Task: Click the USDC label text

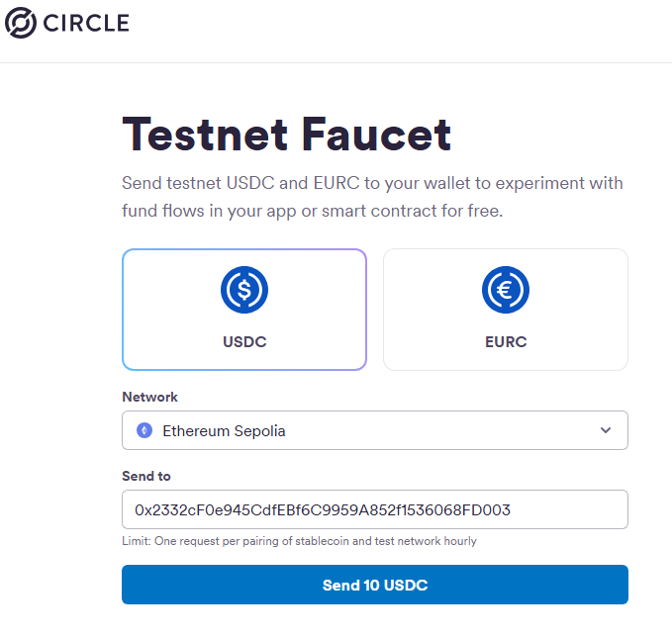Action: click(x=244, y=342)
